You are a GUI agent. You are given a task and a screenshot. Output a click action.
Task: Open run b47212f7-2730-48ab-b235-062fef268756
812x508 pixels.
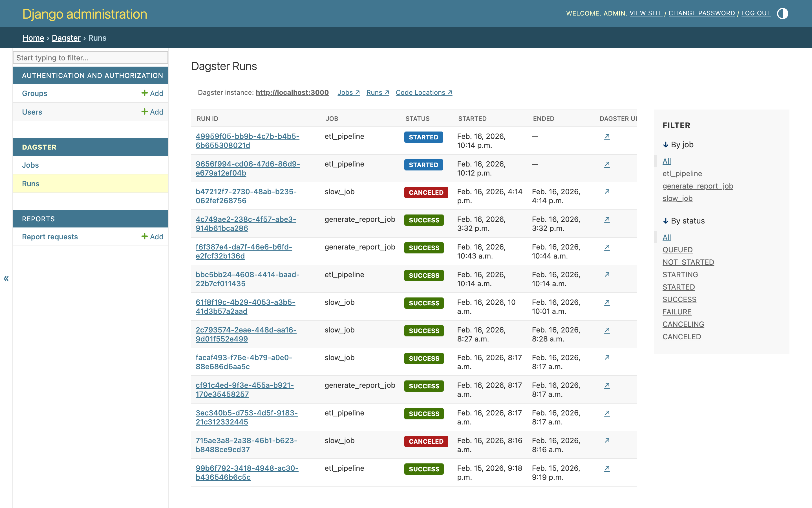pos(246,196)
